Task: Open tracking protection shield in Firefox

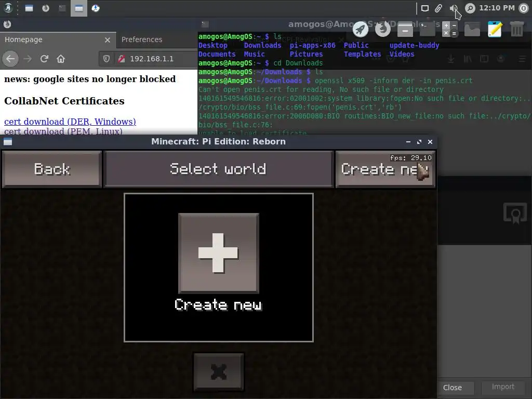Action: pos(107,59)
